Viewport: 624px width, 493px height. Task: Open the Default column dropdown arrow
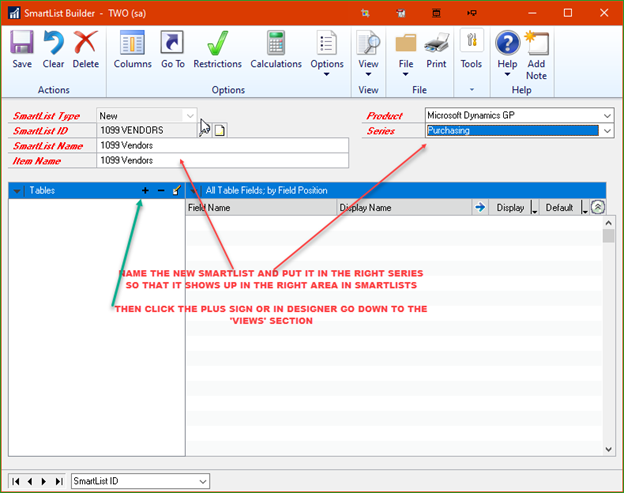(584, 208)
